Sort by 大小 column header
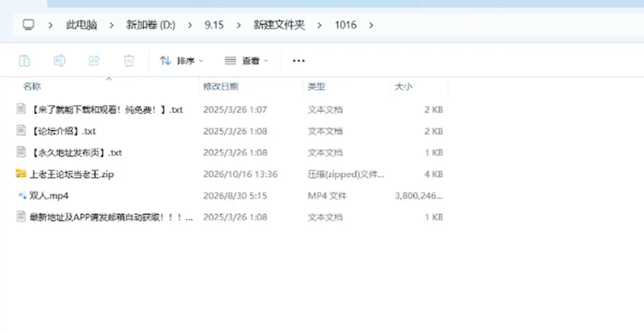The height and width of the screenshot is (333, 644). click(x=403, y=87)
